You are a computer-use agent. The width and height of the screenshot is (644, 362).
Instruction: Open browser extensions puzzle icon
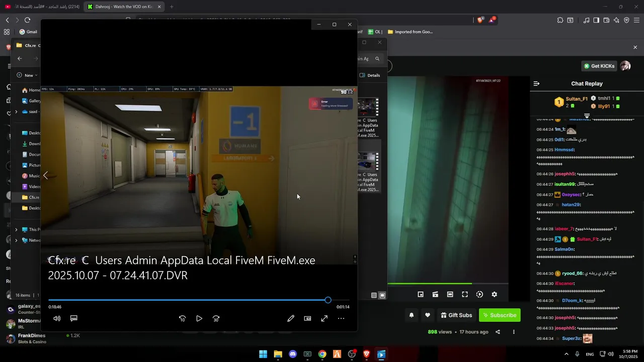[x=560, y=20]
